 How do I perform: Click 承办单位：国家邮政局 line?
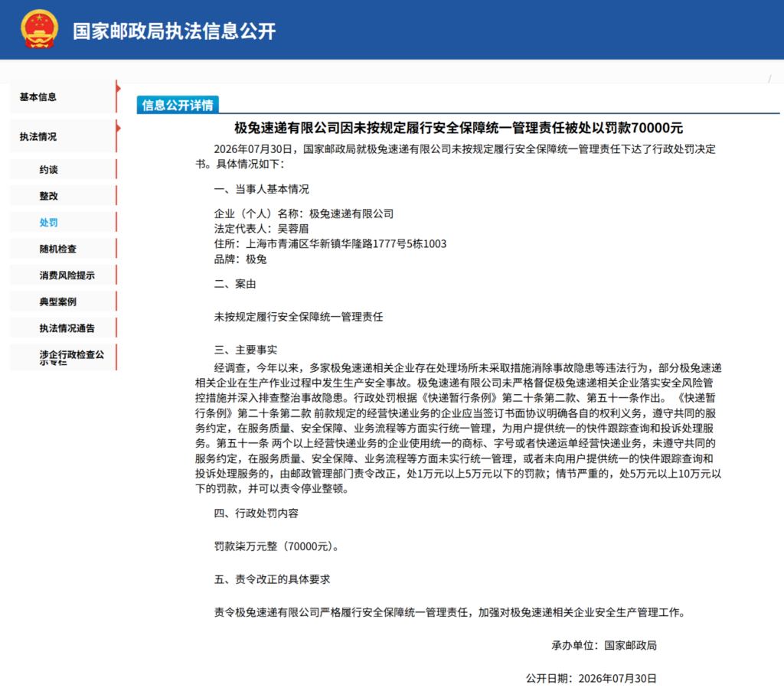point(604,645)
